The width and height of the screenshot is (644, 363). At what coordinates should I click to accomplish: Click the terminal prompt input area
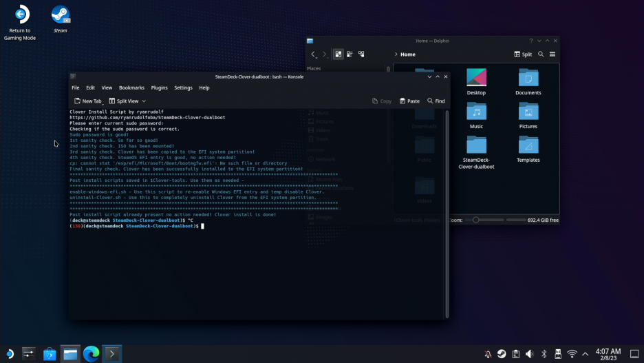(x=202, y=226)
